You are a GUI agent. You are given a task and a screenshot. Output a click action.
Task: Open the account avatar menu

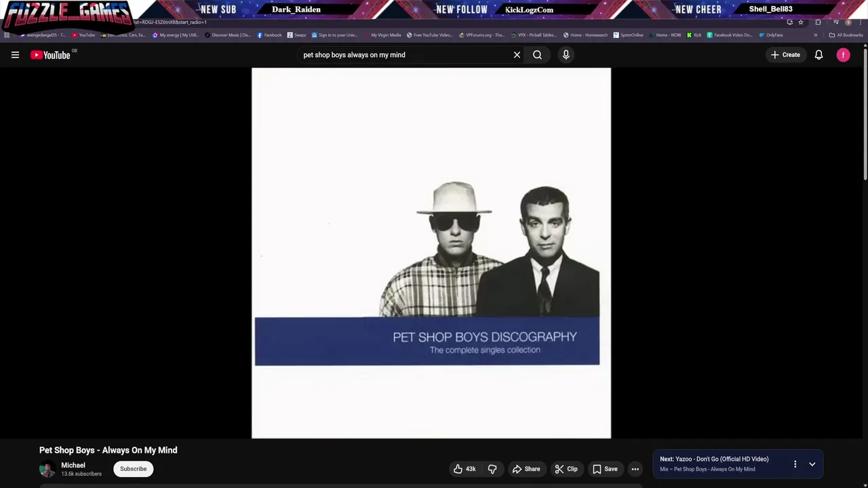coord(843,55)
